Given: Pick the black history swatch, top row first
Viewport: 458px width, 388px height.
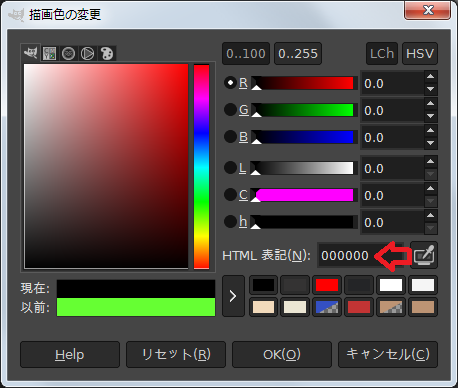Looking at the screenshot, I should pyautogui.click(x=263, y=285).
